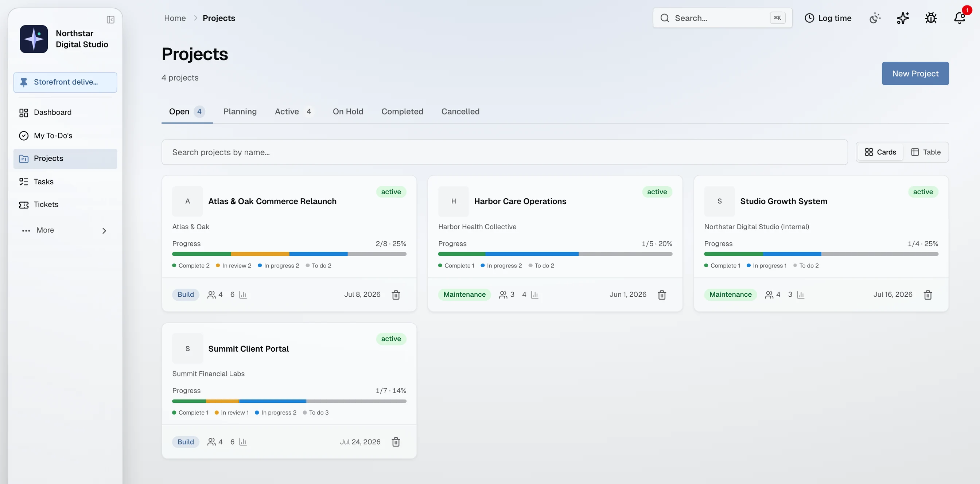Viewport: 980px width, 484px height.
Task: Collapse the sidebar panel icon
Action: (x=110, y=19)
